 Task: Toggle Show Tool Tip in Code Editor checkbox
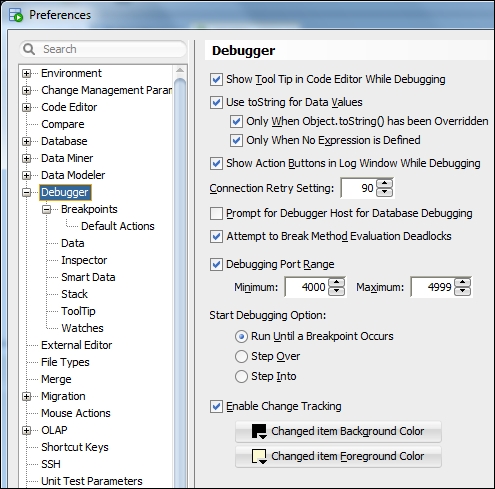tap(216, 80)
